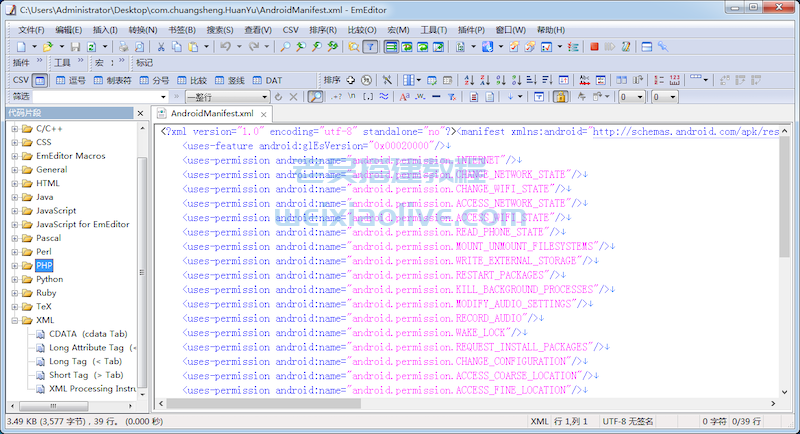
Task: Click the filter text input field
Action: 96,97
